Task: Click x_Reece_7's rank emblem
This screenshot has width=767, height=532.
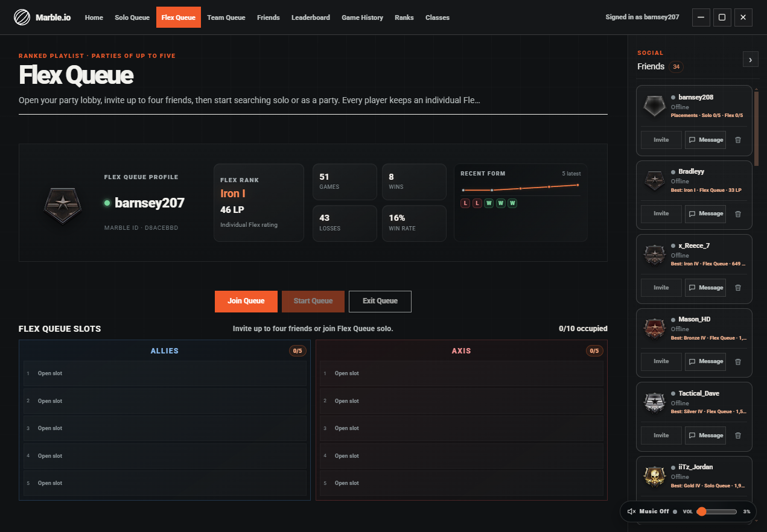Action: tap(654, 255)
